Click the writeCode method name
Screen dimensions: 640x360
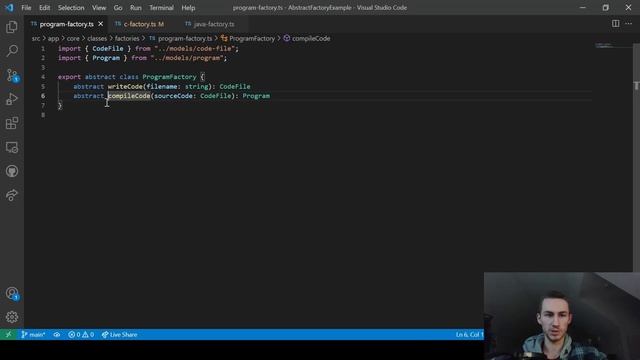tap(125, 87)
